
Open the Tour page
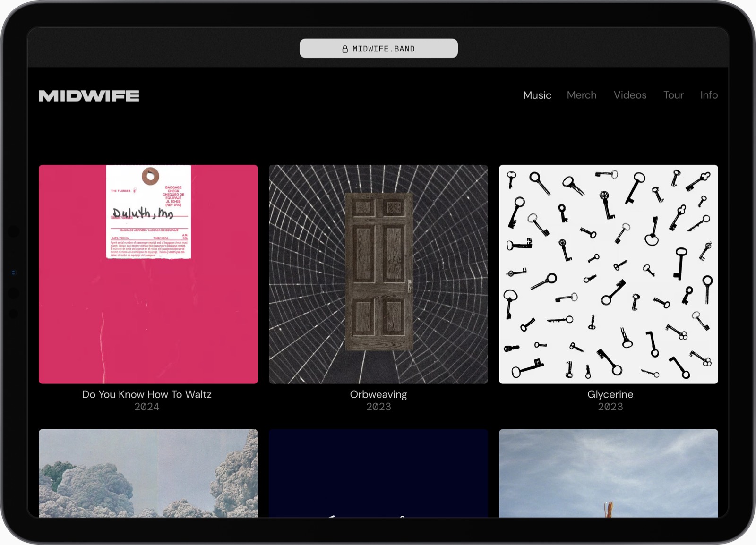[x=673, y=95]
